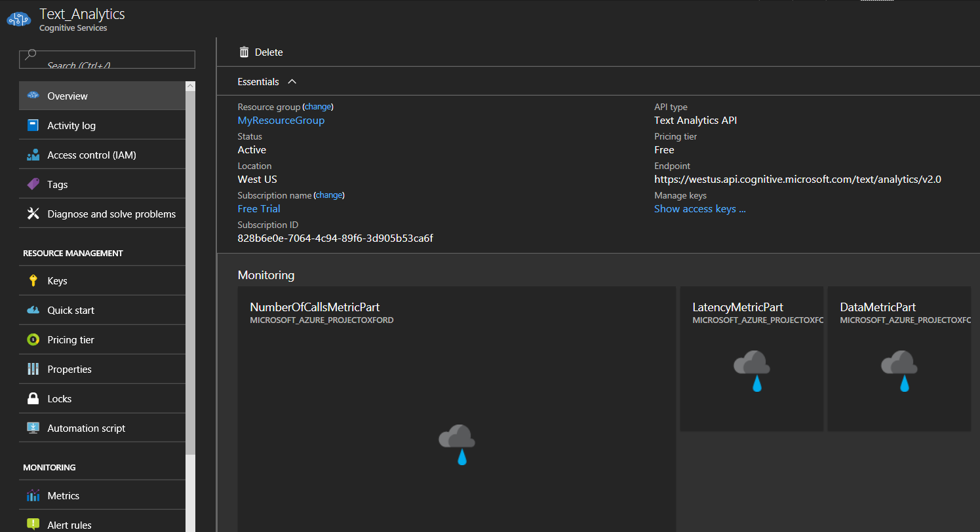This screenshot has height=532, width=980.
Task: Click the rain cloud in NumberOfCallsMetricPart tile
Action: click(457, 445)
